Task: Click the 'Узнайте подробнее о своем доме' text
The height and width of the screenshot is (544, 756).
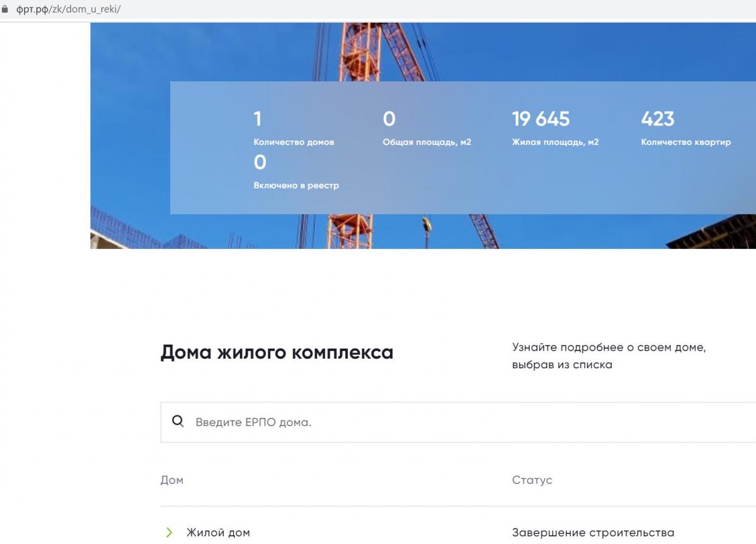Action: (609, 347)
